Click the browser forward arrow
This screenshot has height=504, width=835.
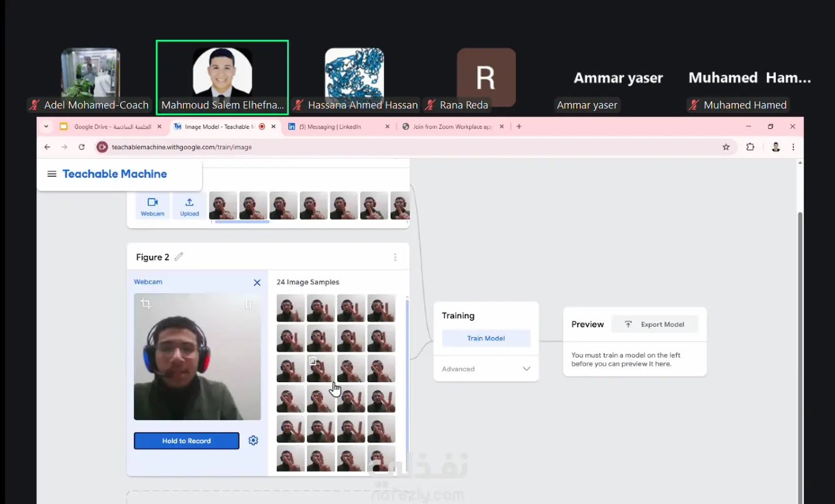point(64,147)
